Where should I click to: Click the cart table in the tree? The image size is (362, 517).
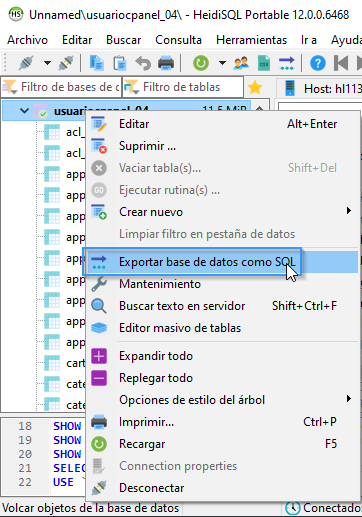[64, 363]
